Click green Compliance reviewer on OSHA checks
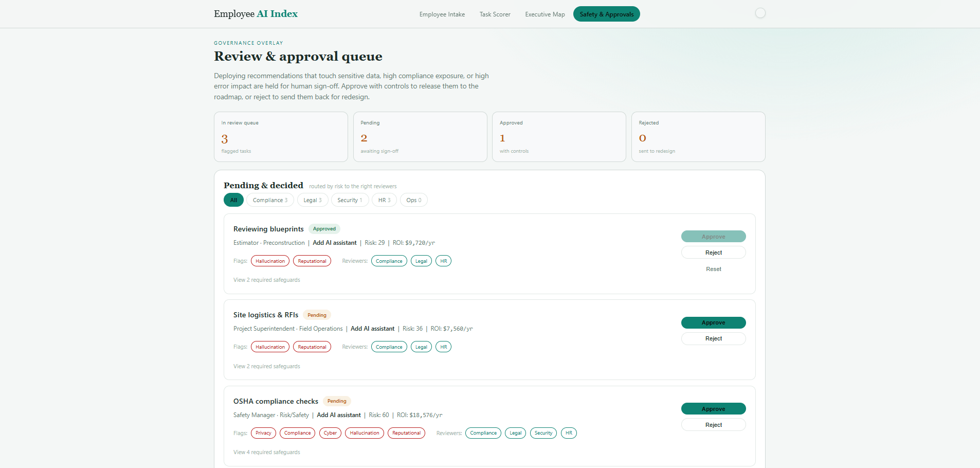 coord(483,433)
